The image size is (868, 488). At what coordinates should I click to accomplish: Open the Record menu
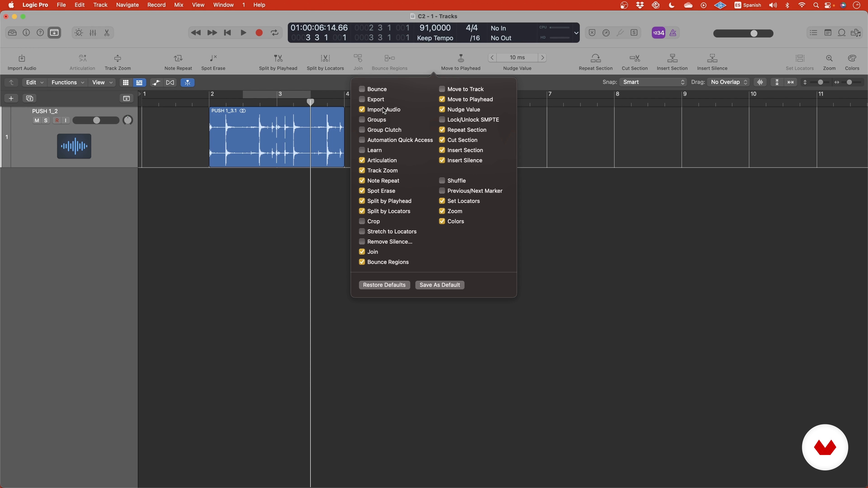point(156,5)
